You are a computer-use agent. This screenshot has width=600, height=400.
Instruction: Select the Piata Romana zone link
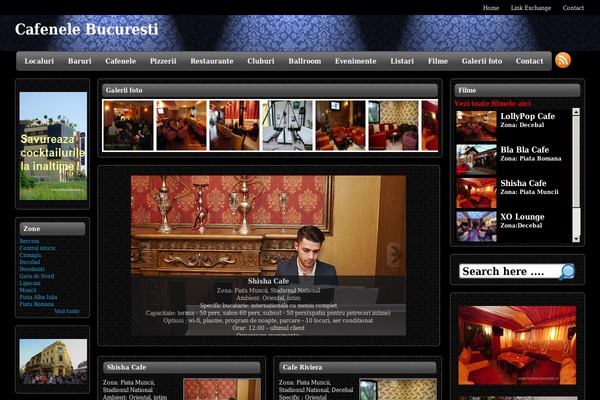click(x=37, y=304)
